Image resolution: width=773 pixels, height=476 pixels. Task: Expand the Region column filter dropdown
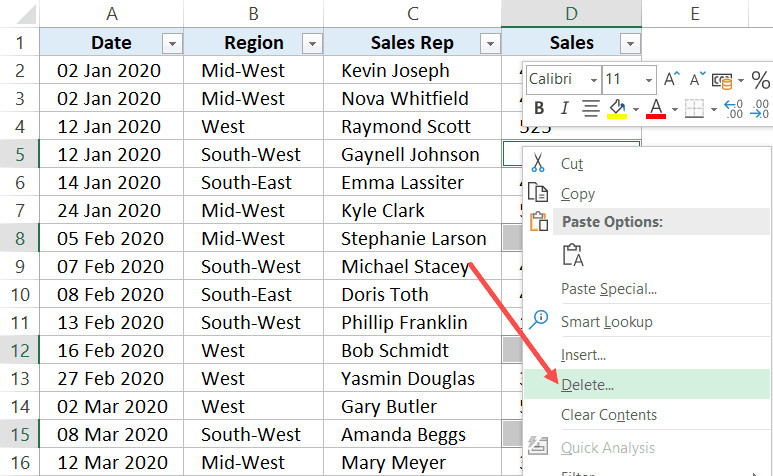(312, 43)
